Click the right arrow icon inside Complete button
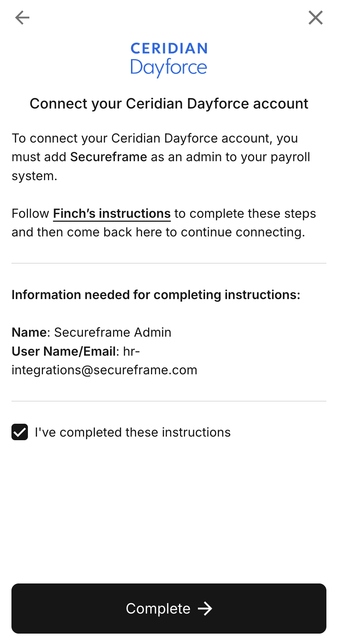The height and width of the screenshot is (644, 340). [205, 609]
